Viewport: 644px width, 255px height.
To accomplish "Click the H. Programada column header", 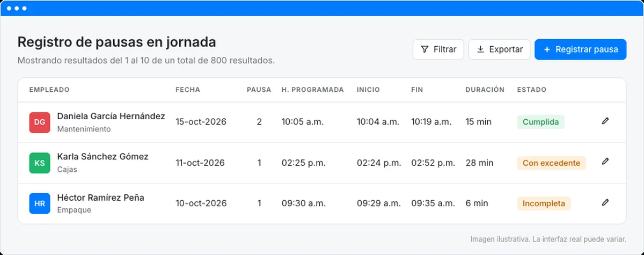I will (x=313, y=90).
